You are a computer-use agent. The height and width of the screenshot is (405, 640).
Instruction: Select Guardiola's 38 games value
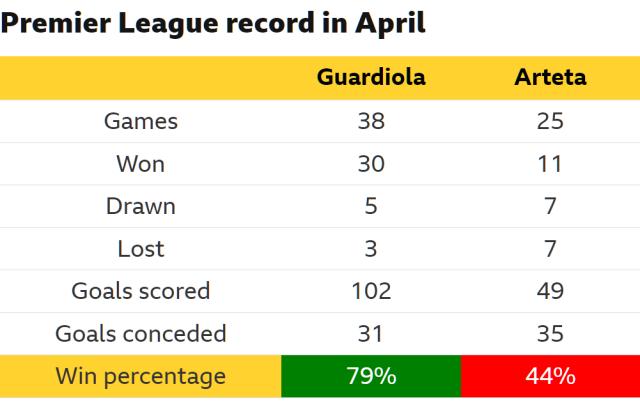[x=371, y=121]
